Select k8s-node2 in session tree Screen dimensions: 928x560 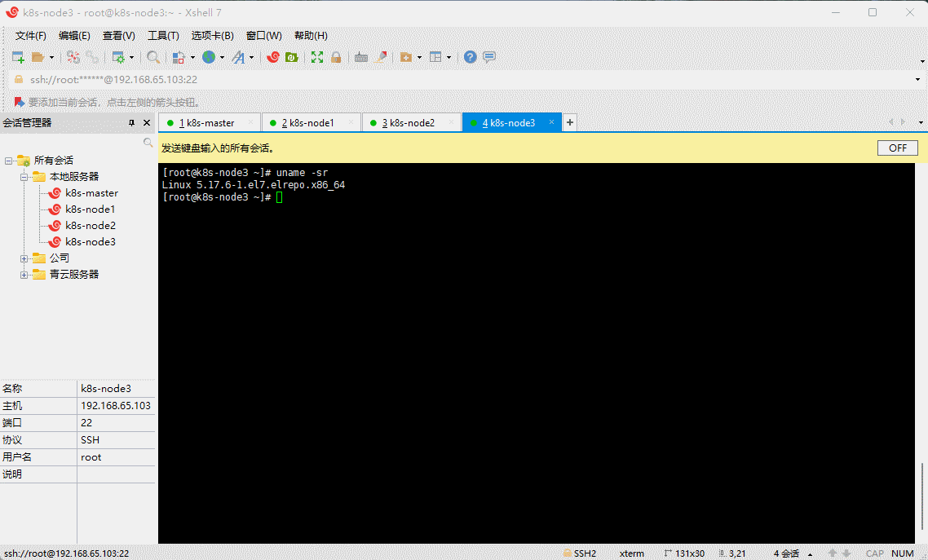[90, 225]
